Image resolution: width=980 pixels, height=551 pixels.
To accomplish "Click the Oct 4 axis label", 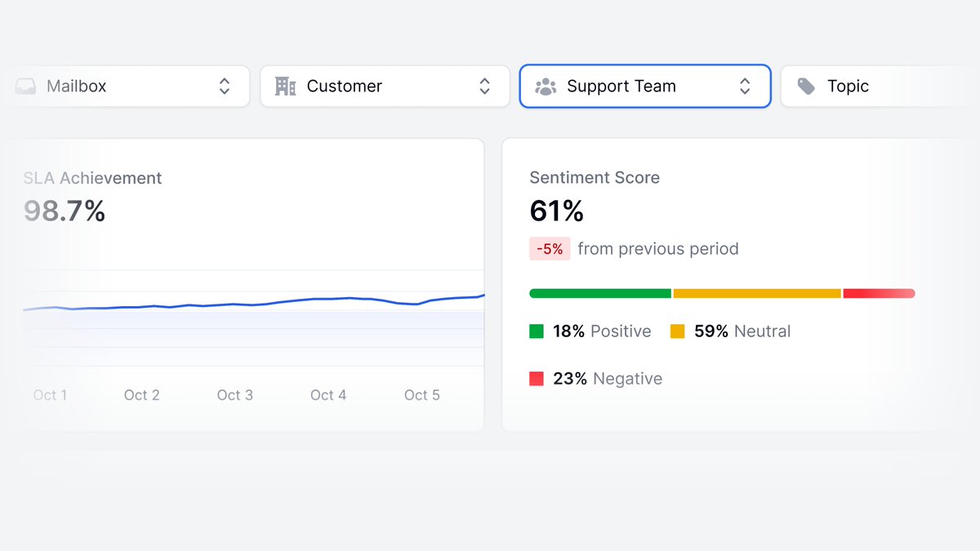I will pos(328,395).
